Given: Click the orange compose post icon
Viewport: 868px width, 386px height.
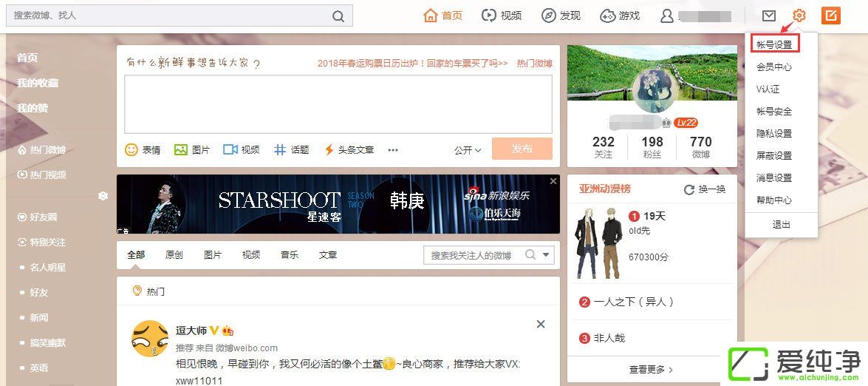Looking at the screenshot, I should (x=831, y=16).
